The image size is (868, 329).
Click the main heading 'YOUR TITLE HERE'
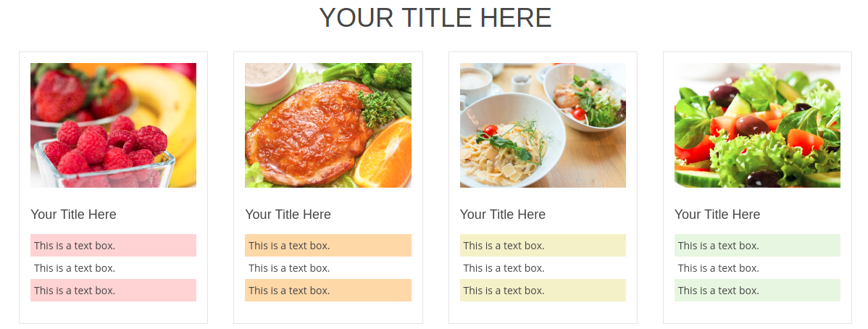pos(435,18)
